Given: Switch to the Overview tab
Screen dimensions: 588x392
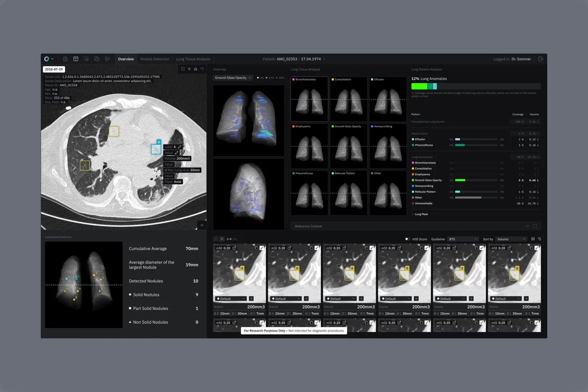Looking at the screenshot, I should click(126, 59).
